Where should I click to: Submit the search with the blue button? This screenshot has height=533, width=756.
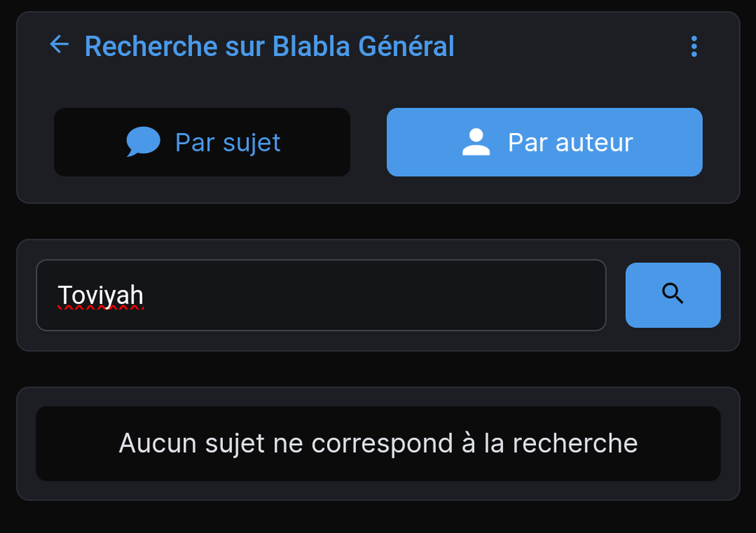click(673, 295)
